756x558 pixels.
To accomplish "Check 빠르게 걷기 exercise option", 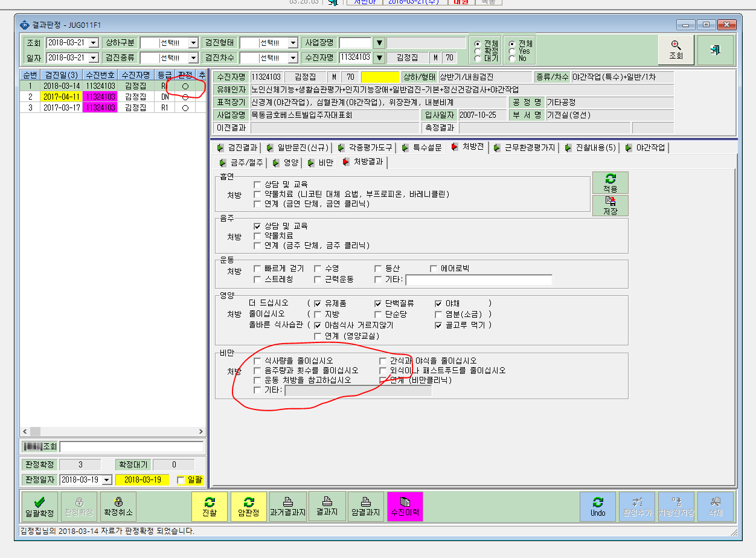I will point(258,268).
